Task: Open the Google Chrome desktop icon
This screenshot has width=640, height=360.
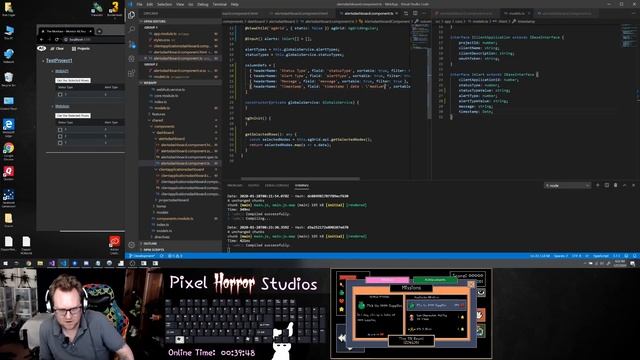Action: tap(9, 151)
